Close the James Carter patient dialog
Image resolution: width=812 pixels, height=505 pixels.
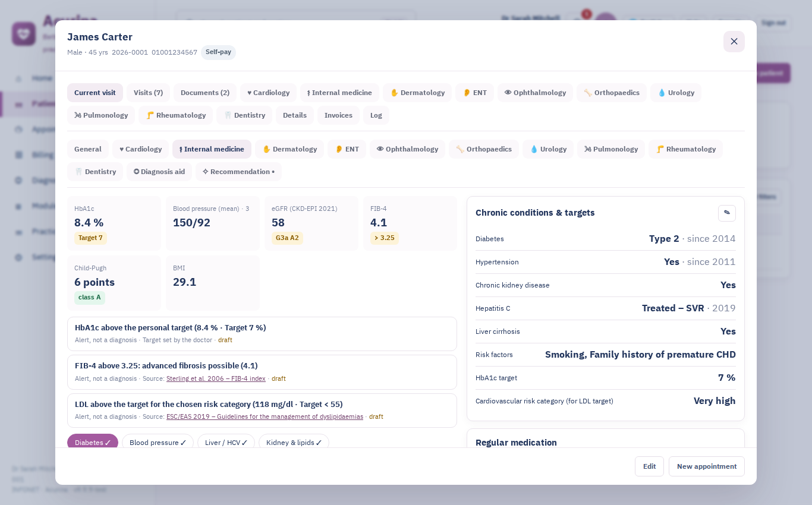tap(734, 42)
